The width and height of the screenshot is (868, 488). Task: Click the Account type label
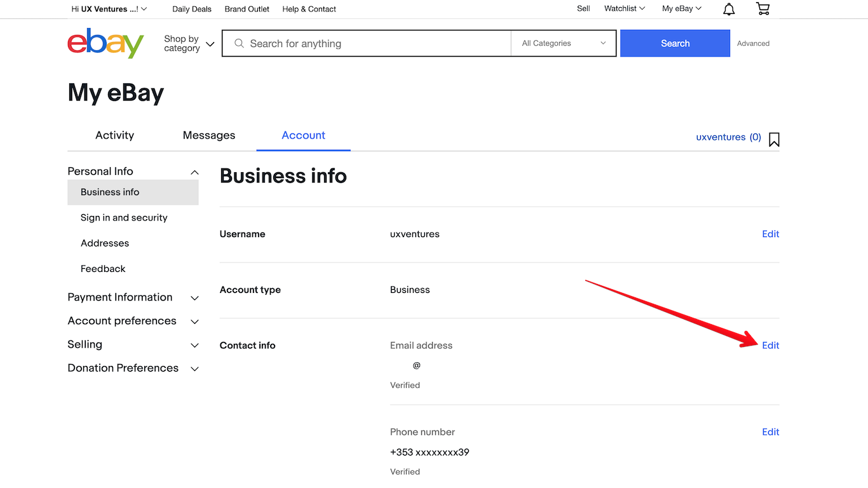(250, 290)
